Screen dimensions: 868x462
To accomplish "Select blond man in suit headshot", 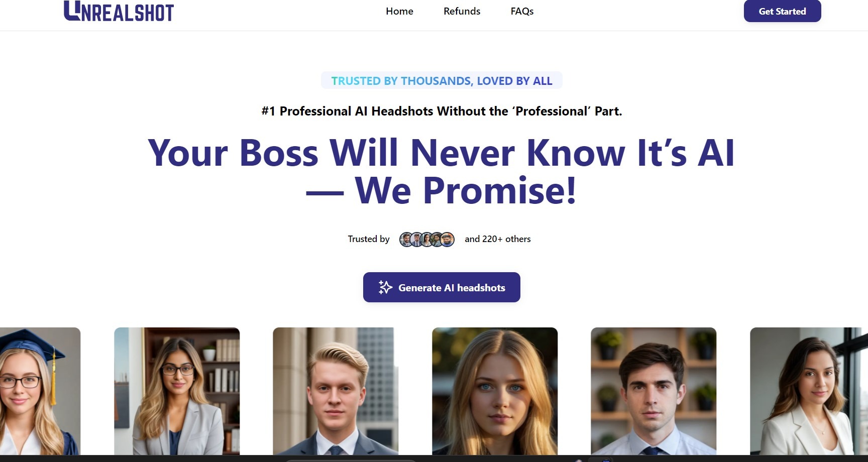I will tap(336, 391).
